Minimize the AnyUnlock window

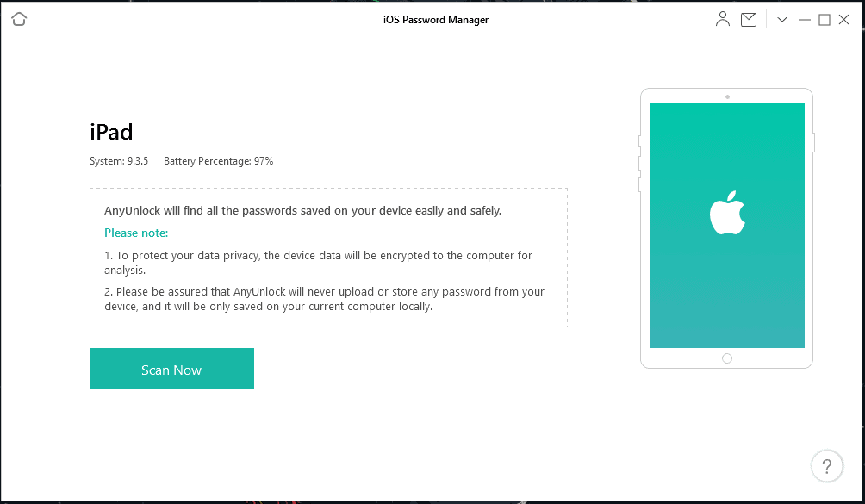point(805,19)
